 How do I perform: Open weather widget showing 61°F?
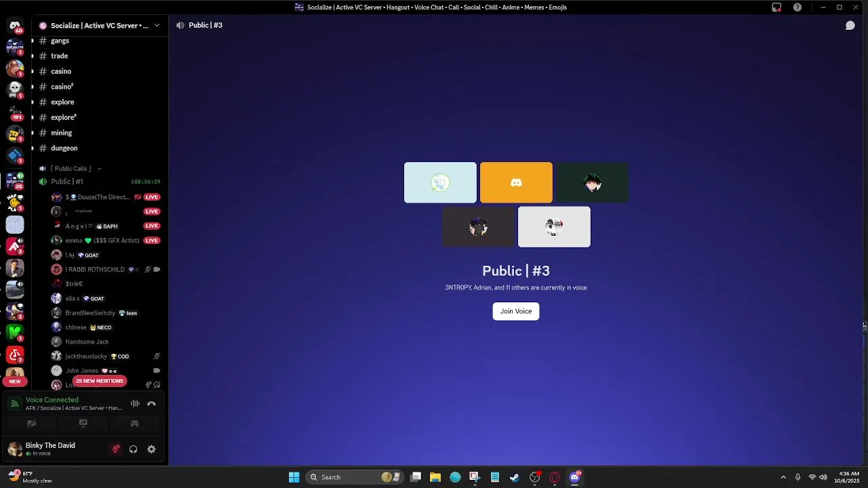click(31, 477)
